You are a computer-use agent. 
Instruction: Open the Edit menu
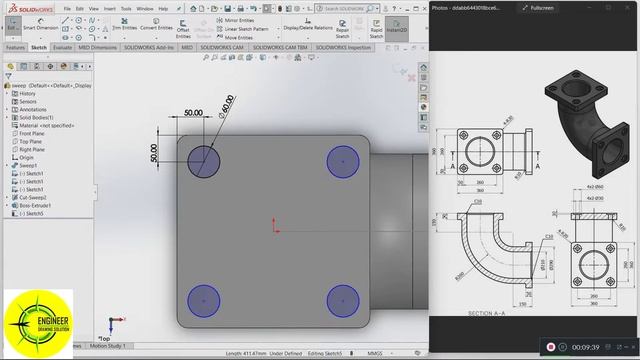pyautogui.click(x=80, y=9)
